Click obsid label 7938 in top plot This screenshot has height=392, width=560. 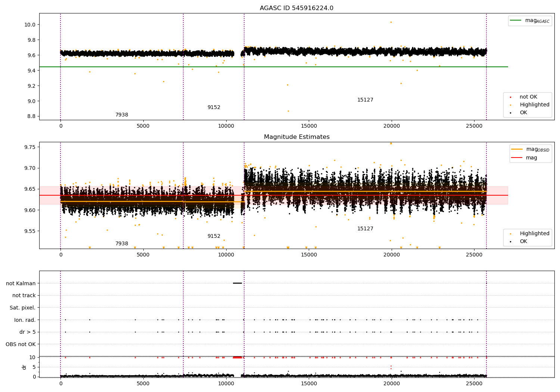pos(122,115)
